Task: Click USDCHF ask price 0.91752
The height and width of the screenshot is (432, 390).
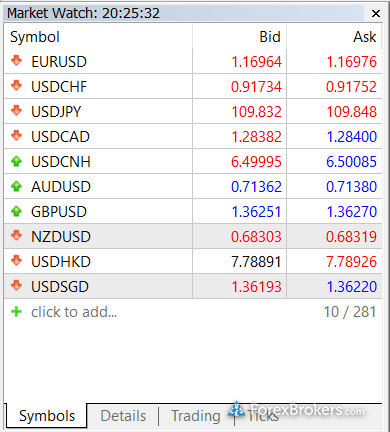Action: pyautogui.click(x=352, y=87)
